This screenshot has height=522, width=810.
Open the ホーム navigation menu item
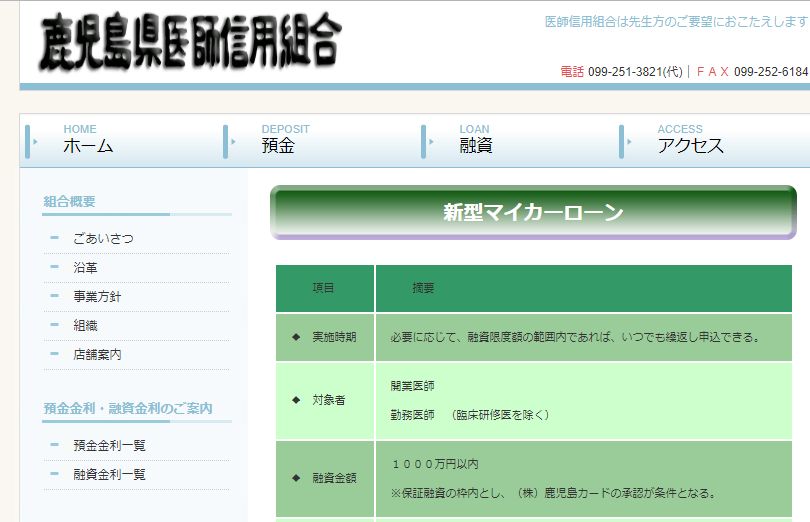pos(88,145)
